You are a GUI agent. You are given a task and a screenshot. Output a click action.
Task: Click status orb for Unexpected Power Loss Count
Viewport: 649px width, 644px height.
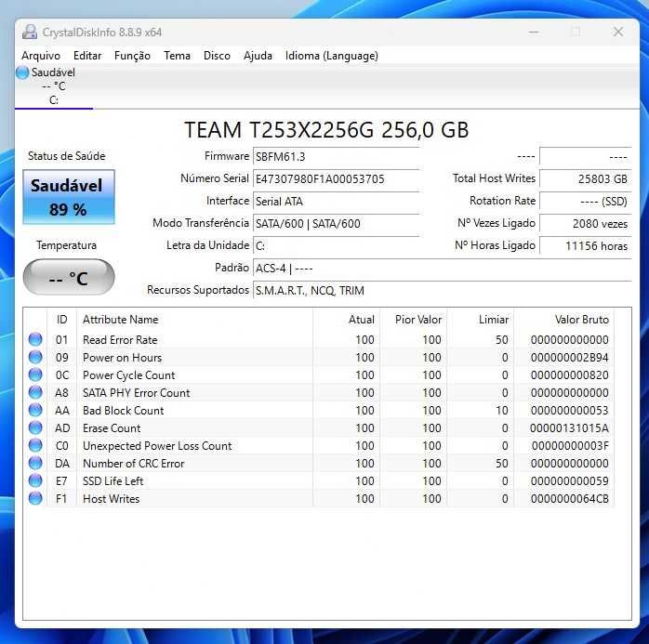[35, 445]
